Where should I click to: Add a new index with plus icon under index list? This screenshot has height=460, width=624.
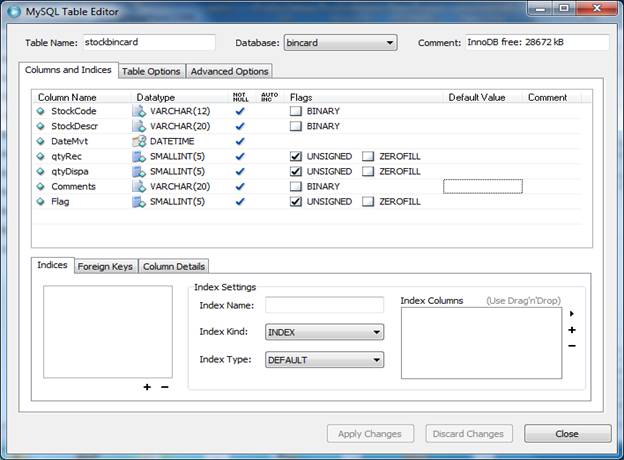[x=147, y=387]
